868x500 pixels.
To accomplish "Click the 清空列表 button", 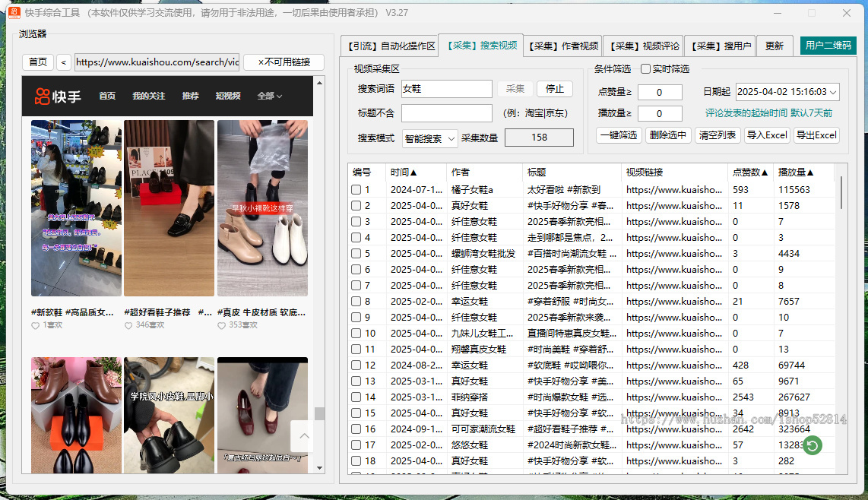I will point(717,135).
